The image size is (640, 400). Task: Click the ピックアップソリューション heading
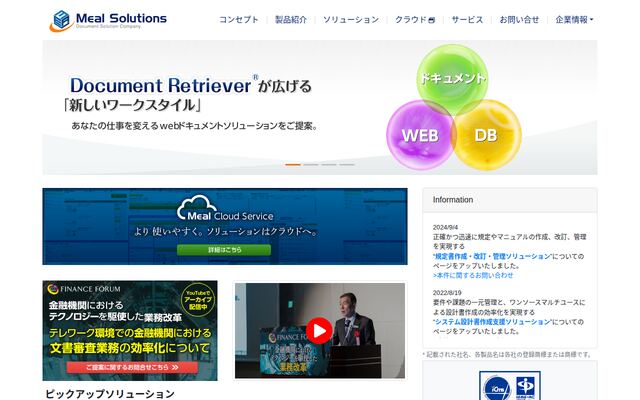coord(110,394)
